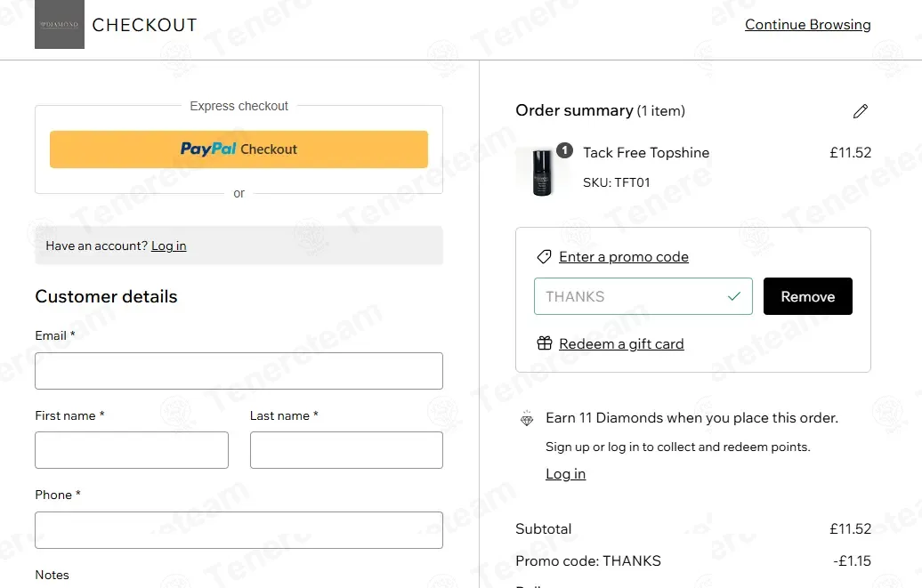Collapse the Enter a promo code section

(x=623, y=257)
